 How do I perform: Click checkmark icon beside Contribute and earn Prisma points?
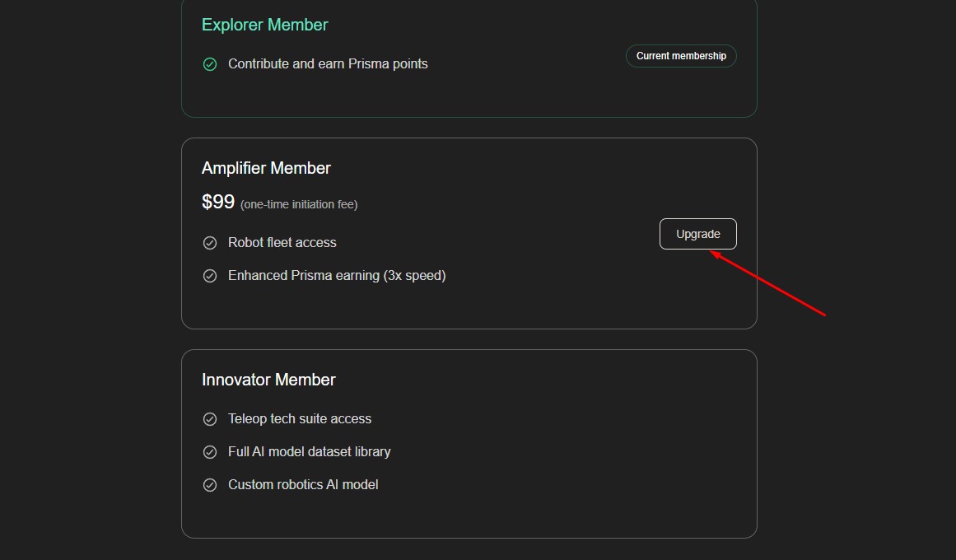point(210,64)
